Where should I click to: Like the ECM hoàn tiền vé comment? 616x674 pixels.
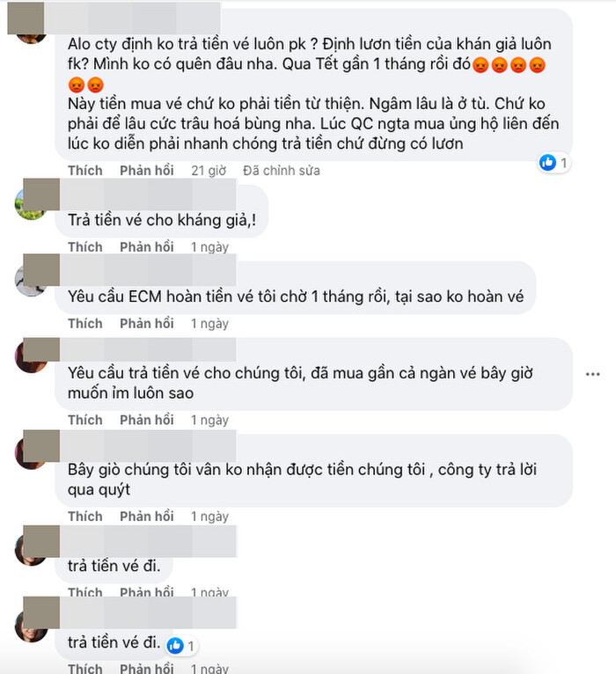click(85, 323)
